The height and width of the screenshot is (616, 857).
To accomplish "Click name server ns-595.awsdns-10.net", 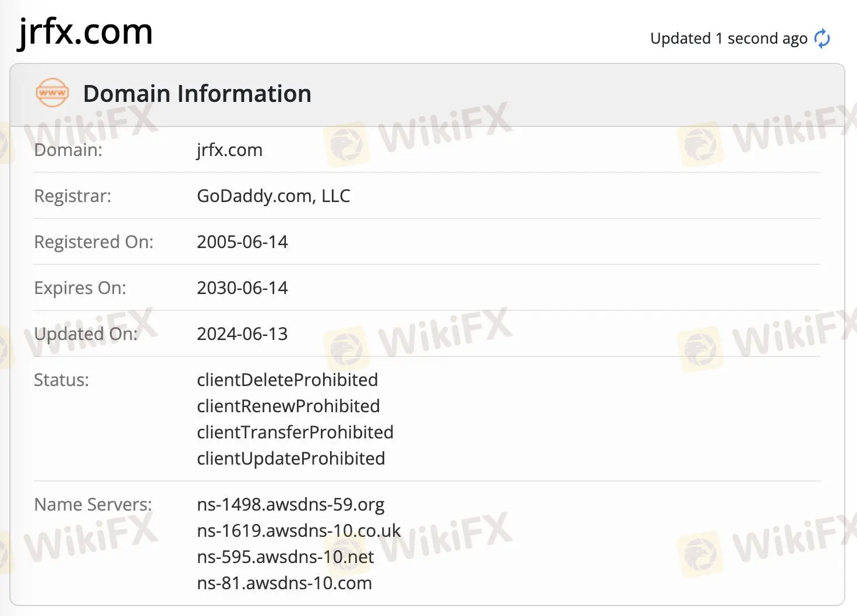I will click(x=285, y=557).
